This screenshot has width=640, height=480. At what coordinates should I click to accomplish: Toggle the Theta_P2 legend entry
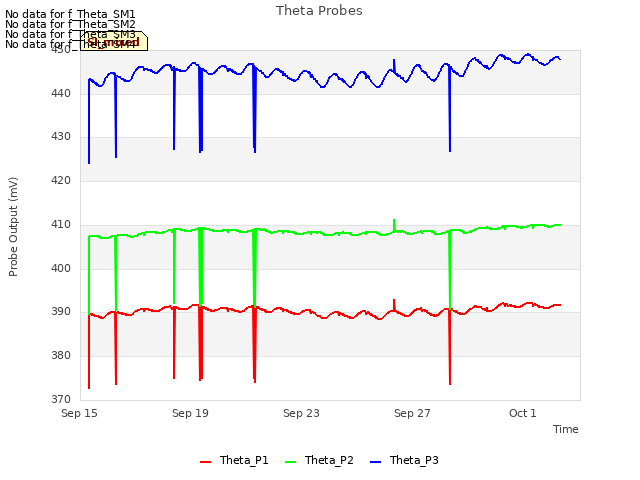tap(319, 460)
